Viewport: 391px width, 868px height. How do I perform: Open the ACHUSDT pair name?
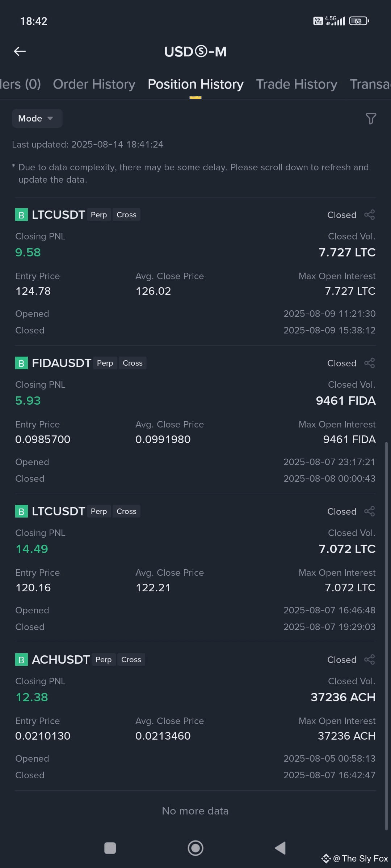[61, 660]
